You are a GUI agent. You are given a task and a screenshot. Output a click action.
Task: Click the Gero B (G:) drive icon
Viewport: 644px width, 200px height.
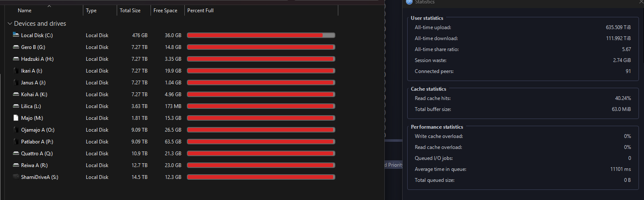(x=16, y=47)
